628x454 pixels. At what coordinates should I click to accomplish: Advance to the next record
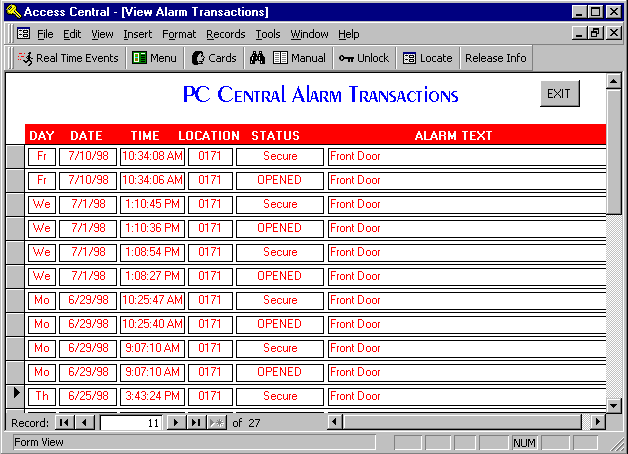(x=177, y=423)
